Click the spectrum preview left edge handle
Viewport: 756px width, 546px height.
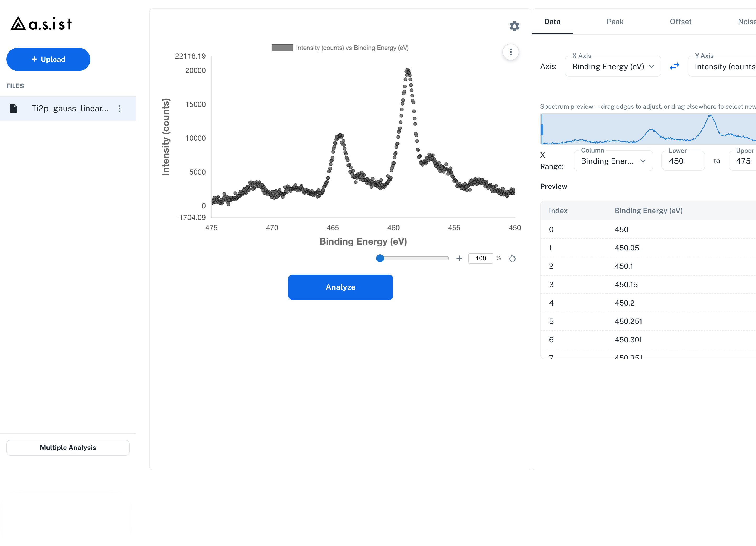[542, 129]
